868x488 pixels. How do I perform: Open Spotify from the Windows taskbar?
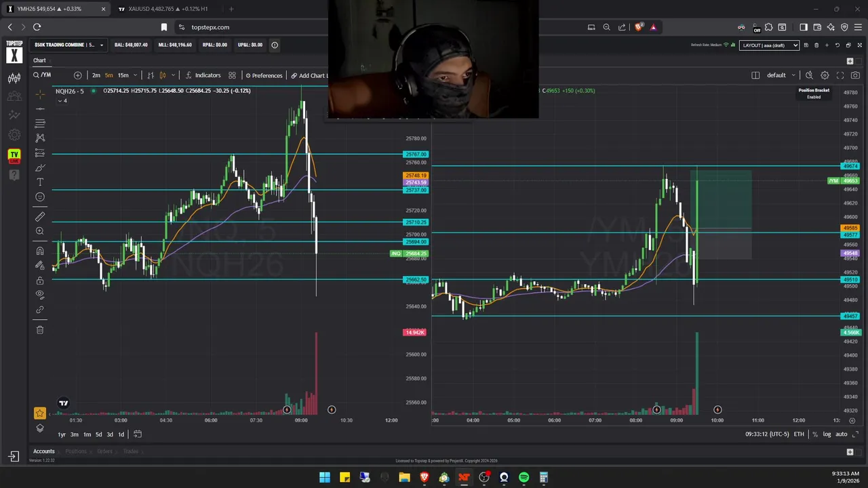pyautogui.click(x=524, y=478)
